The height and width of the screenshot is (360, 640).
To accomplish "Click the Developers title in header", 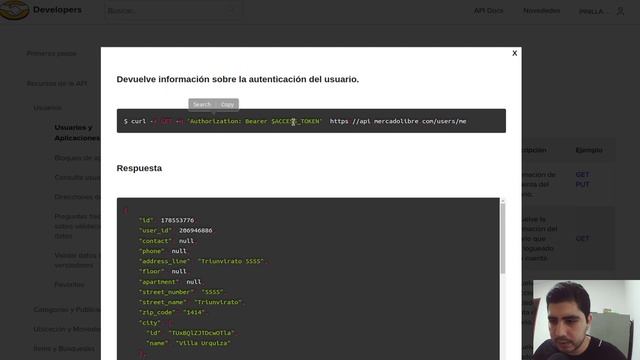I will pos(57,10).
